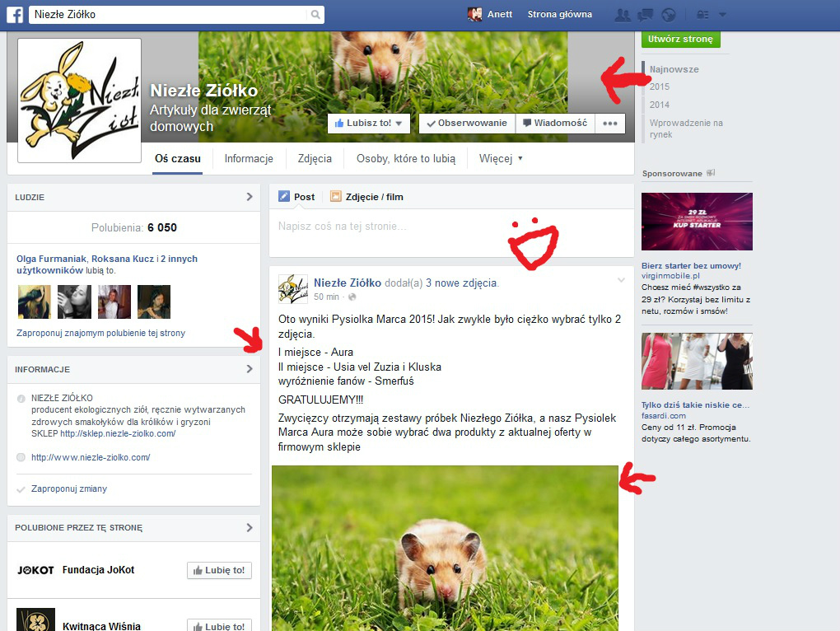Click the Bierz starter bez umowy! ad link

[691, 266]
